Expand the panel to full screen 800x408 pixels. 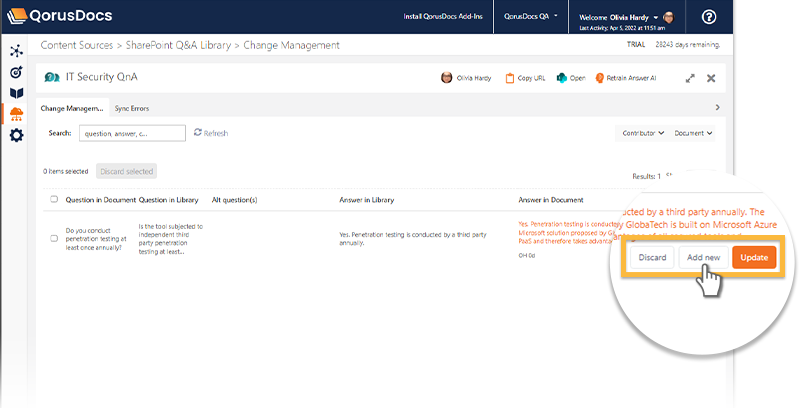690,78
